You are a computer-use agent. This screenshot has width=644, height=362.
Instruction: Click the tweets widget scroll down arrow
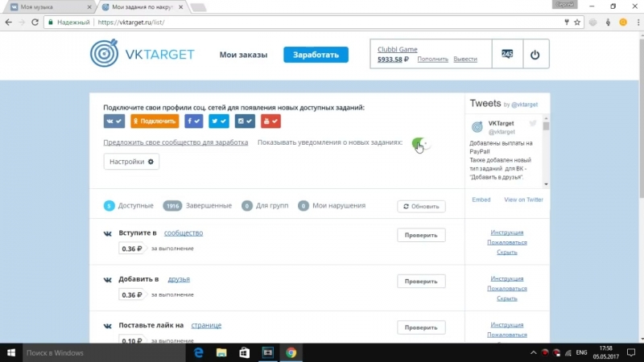[546, 184]
